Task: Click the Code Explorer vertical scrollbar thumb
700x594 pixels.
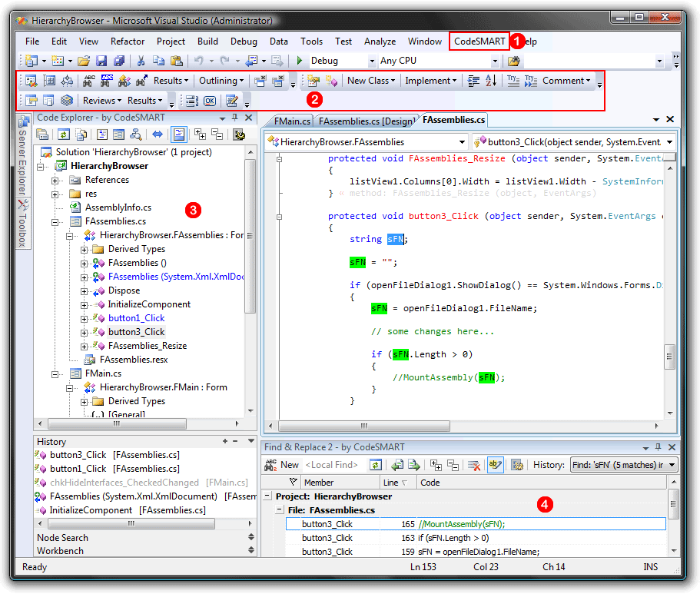Action: (x=250, y=236)
